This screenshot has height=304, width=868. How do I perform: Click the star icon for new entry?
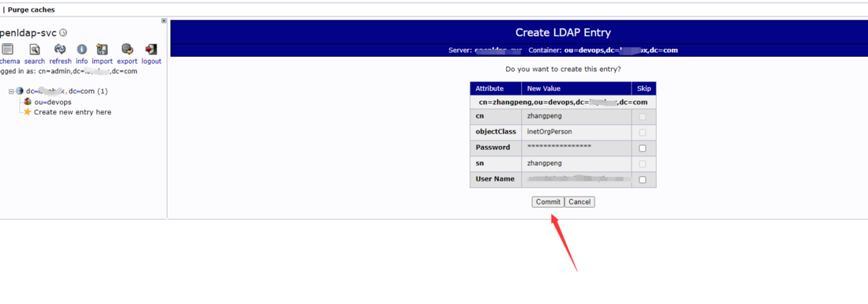pyautogui.click(x=27, y=111)
